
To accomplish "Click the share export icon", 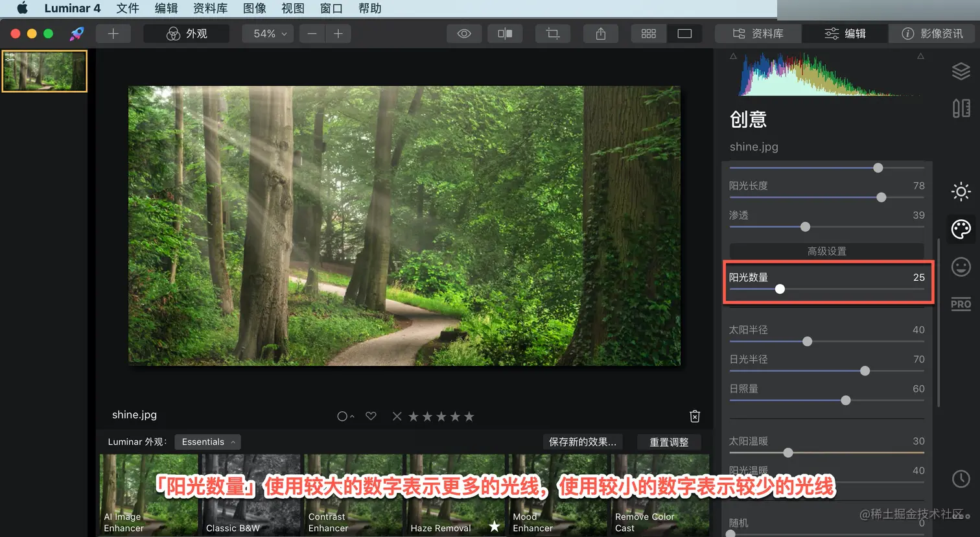I will pos(601,34).
